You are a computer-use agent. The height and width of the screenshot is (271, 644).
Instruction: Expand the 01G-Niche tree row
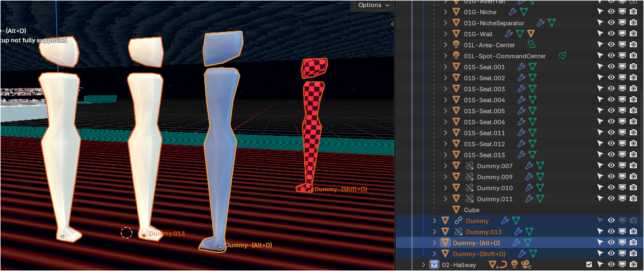tap(445, 12)
